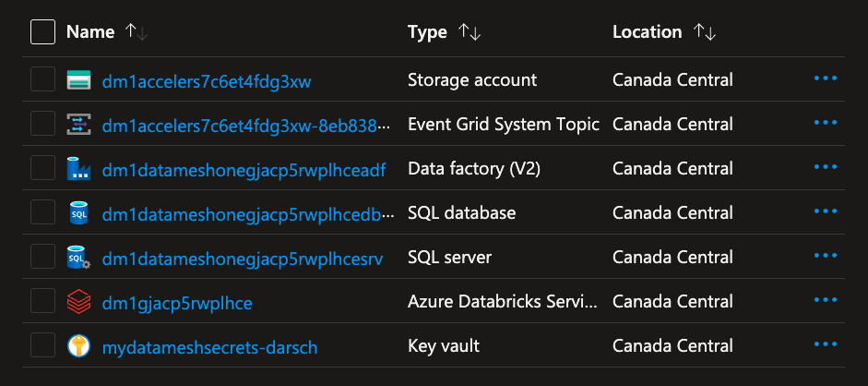Open the mydatameshsecrets-darsch key vault link

(x=209, y=346)
